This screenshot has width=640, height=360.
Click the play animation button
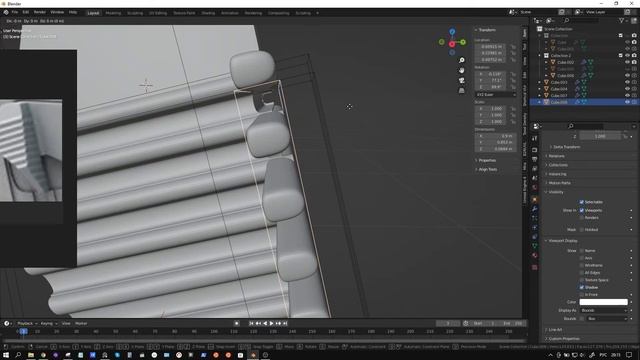click(271, 323)
